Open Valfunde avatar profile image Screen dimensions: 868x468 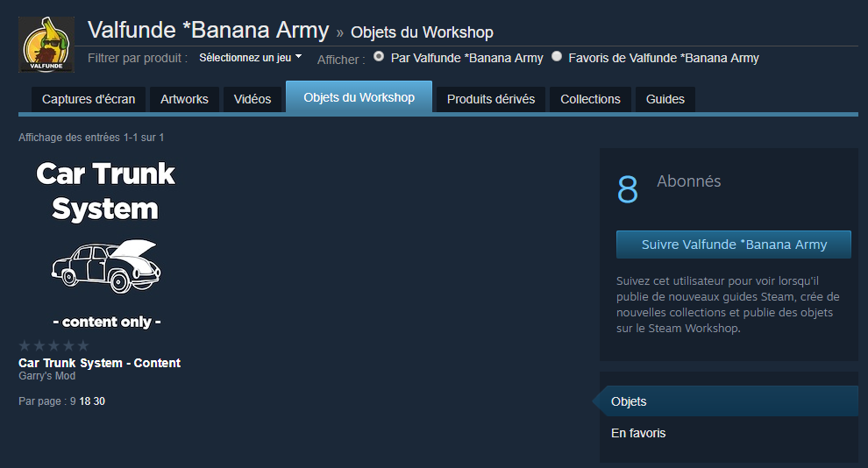tap(46, 44)
